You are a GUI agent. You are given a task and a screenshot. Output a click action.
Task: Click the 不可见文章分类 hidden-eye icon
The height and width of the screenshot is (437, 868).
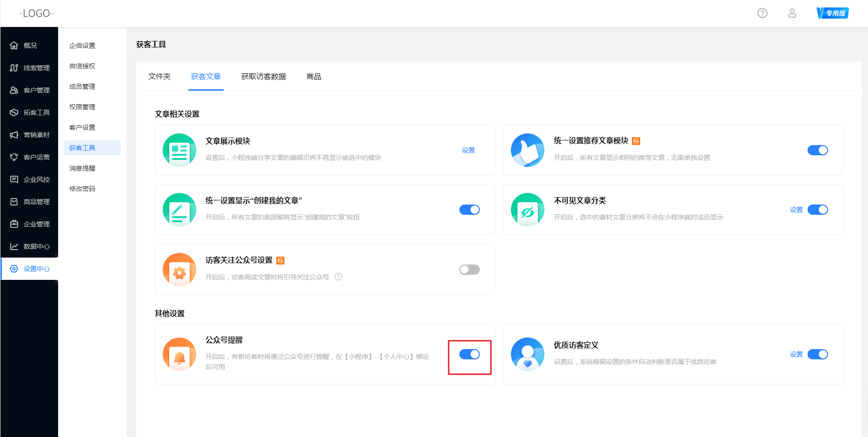pyautogui.click(x=528, y=210)
